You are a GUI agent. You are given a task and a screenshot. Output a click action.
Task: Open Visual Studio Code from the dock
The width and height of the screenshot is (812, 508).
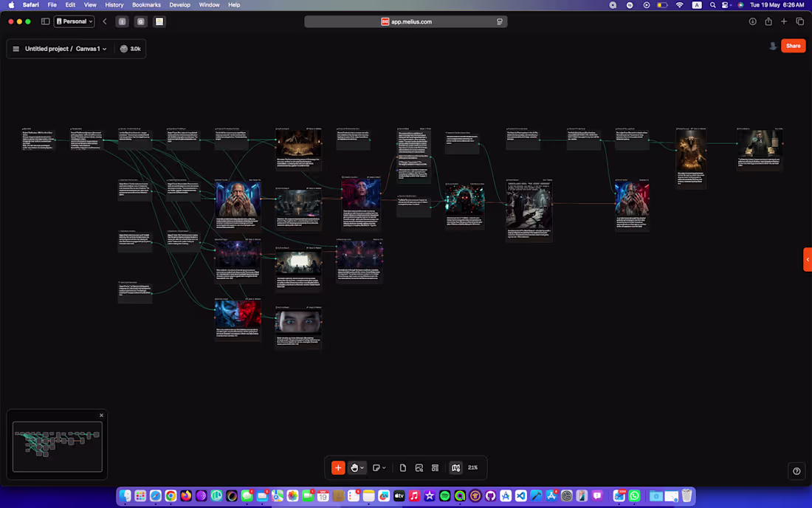coord(521,495)
